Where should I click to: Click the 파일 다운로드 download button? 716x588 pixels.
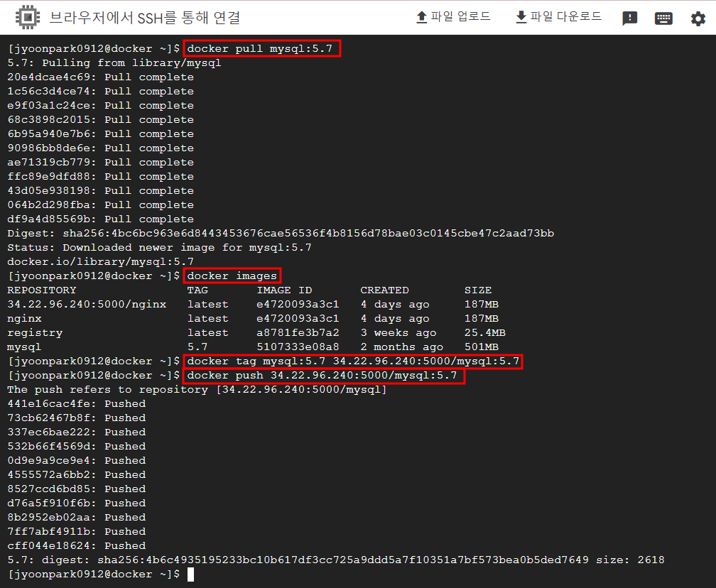[558, 17]
